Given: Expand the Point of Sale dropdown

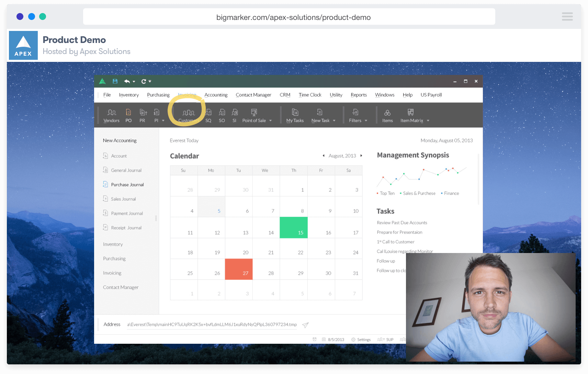Looking at the screenshot, I should tap(271, 121).
